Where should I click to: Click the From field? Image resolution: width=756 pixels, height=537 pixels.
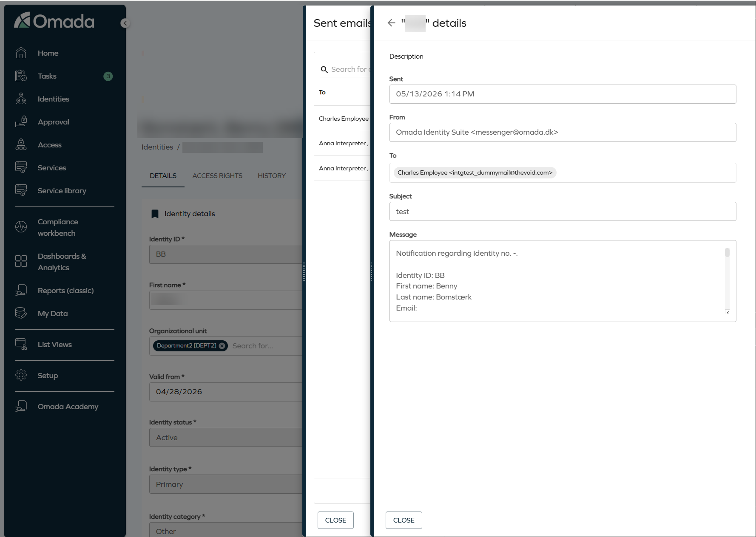(563, 132)
